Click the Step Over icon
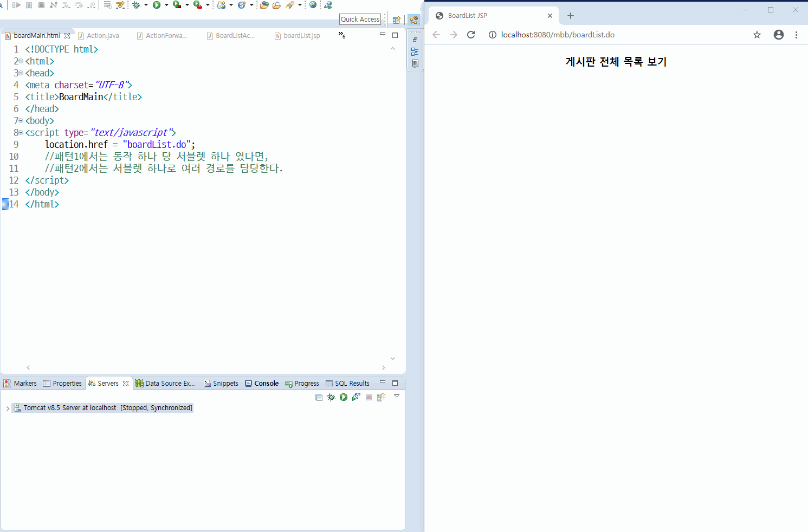Image resolution: width=808 pixels, height=532 pixels. [x=79, y=5]
